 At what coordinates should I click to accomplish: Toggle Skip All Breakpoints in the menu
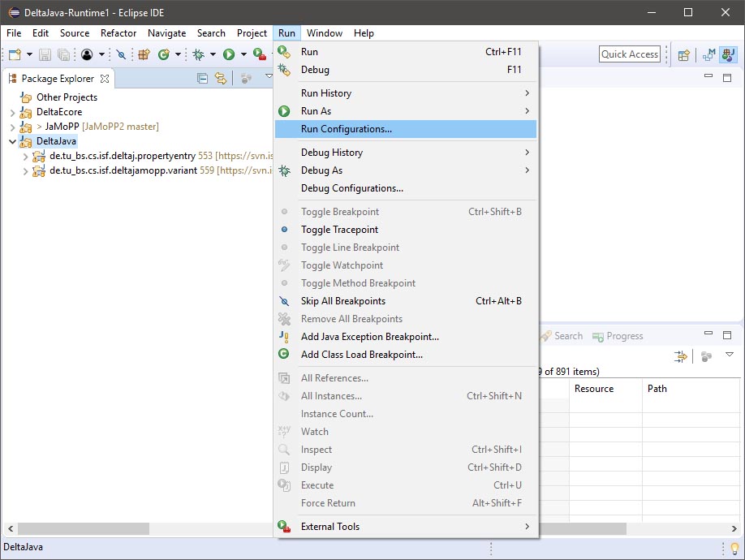click(342, 301)
